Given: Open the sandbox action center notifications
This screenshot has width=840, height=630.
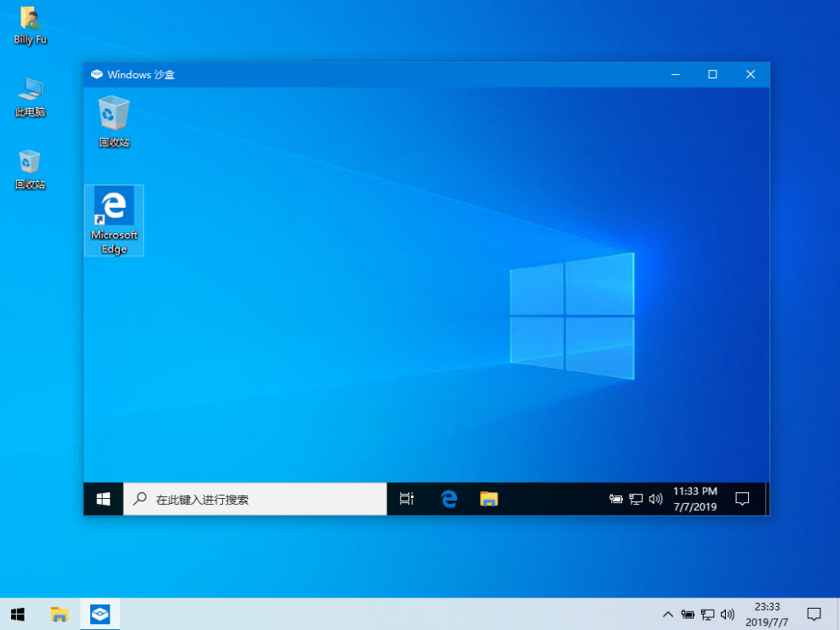Looking at the screenshot, I should pos(742,499).
